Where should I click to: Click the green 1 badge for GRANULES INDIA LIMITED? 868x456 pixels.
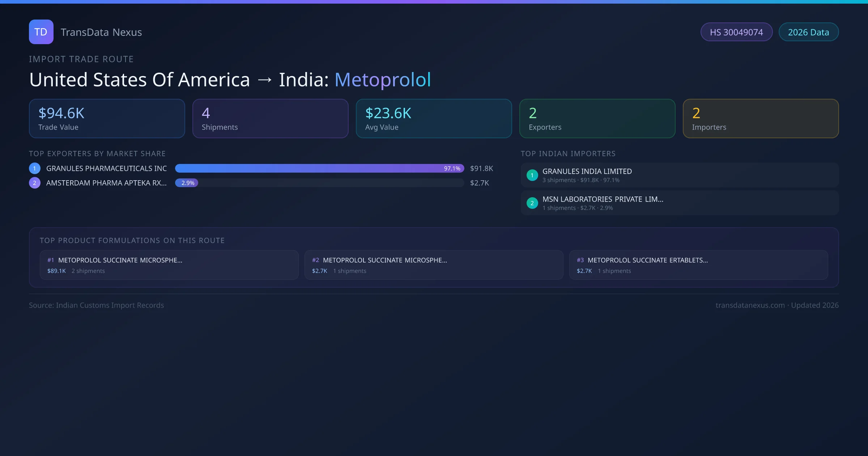coord(532,175)
